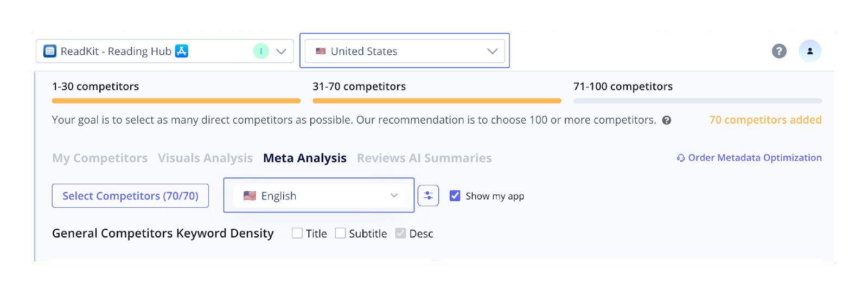Switch to the Visuals Analysis tab

pos(205,158)
